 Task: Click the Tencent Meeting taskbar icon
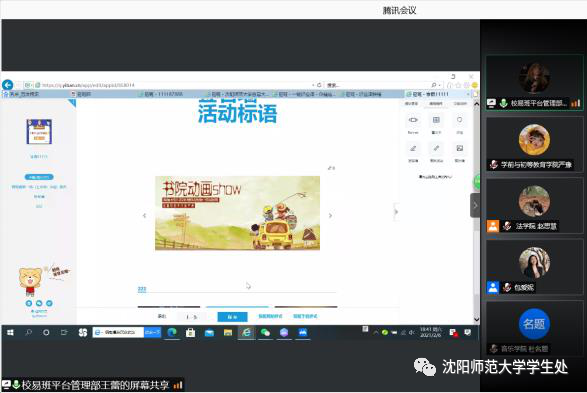(x=302, y=332)
